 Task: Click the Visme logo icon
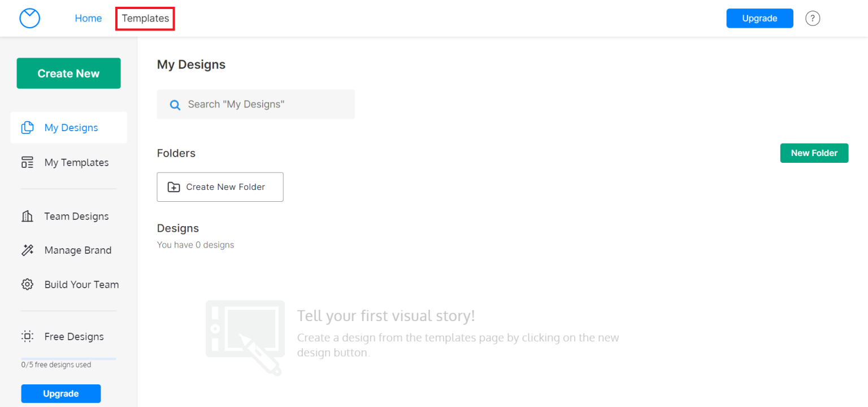[x=29, y=18]
